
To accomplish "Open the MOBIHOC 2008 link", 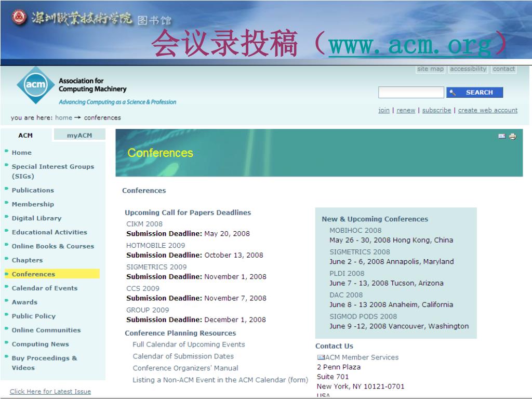I will tap(355, 230).
